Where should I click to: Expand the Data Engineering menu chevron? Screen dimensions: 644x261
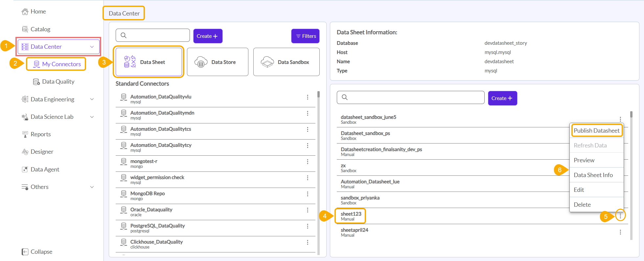(92, 99)
